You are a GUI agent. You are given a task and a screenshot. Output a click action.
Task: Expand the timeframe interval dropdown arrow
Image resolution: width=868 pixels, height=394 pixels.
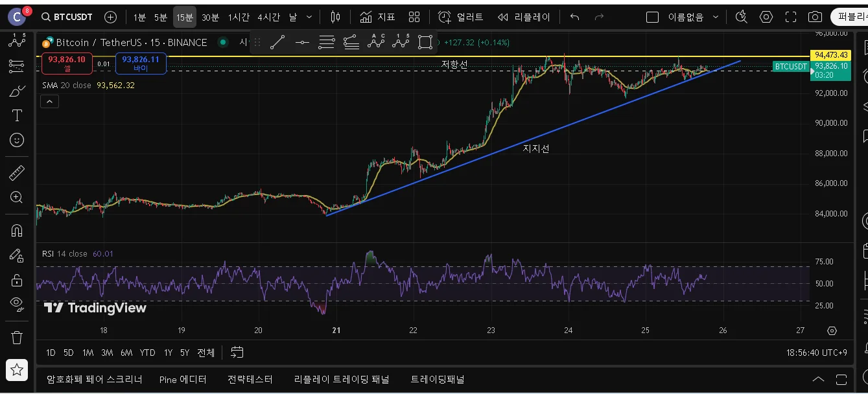(x=309, y=17)
